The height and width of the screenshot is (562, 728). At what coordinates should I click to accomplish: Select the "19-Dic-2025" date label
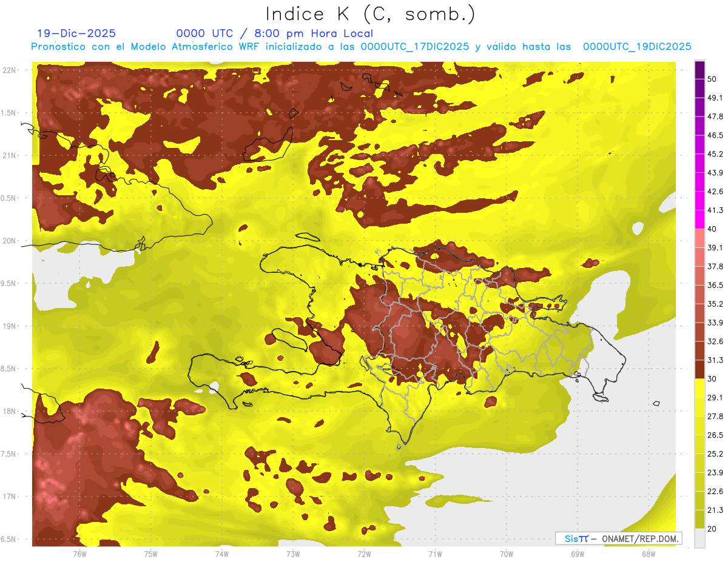(x=76, y=33)
